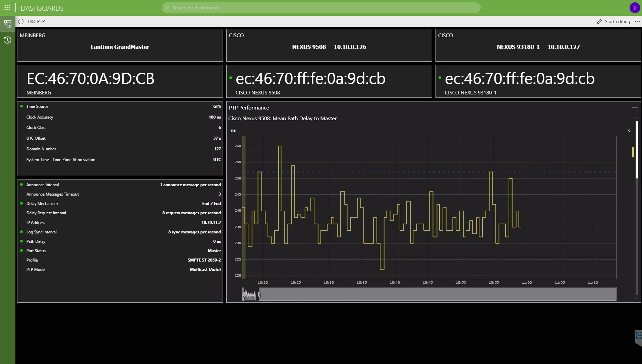
Task: Click the green status dot beside Time Source
Action: (x=21, y=106)
